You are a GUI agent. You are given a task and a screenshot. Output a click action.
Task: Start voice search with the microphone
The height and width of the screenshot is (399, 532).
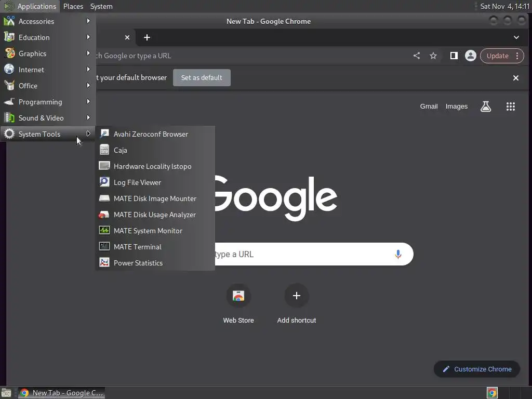(x=398, y=254)
